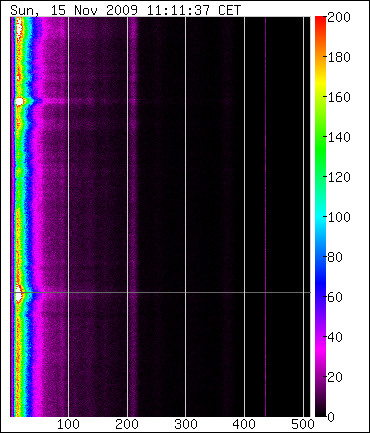Click the colorbar label 60
This screenshot has height=433, width=370.
(x=335, y=297)
